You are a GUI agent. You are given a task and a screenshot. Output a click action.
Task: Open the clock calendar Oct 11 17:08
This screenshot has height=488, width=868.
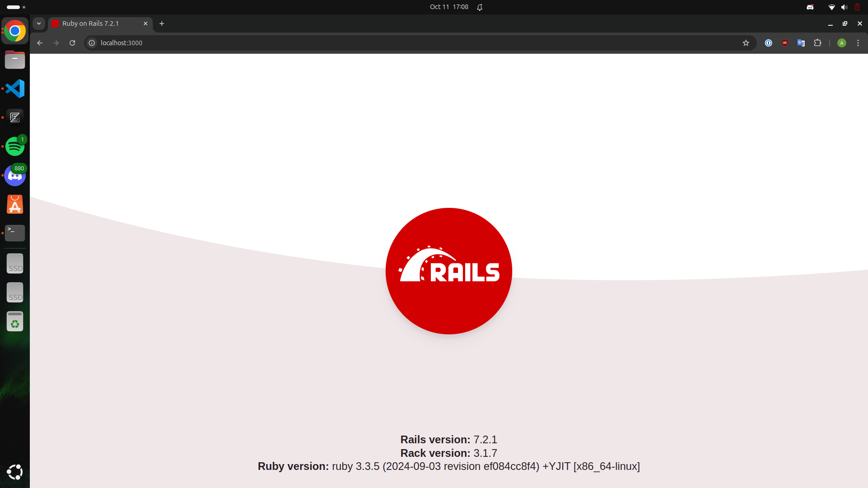pos(449,7)
